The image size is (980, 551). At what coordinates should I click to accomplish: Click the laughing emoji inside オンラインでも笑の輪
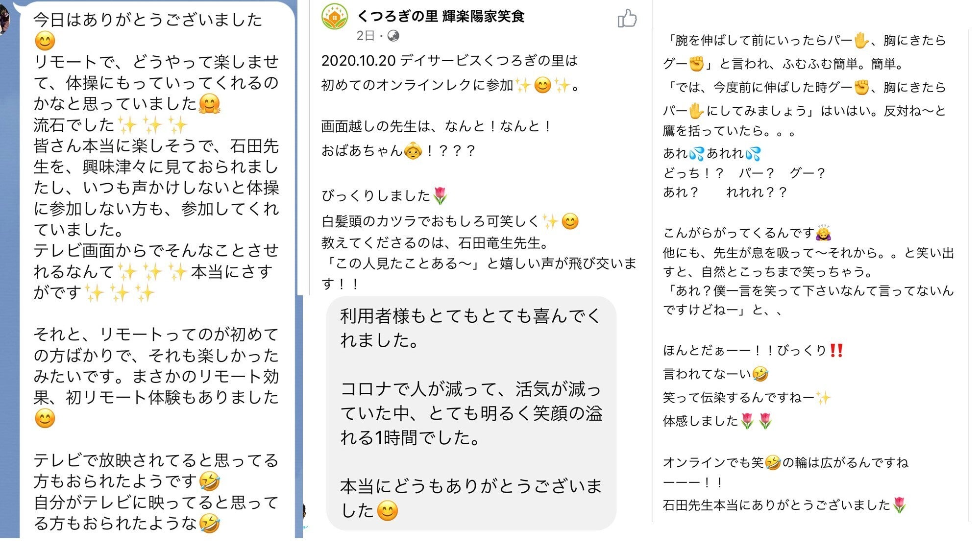pos(773,462)
